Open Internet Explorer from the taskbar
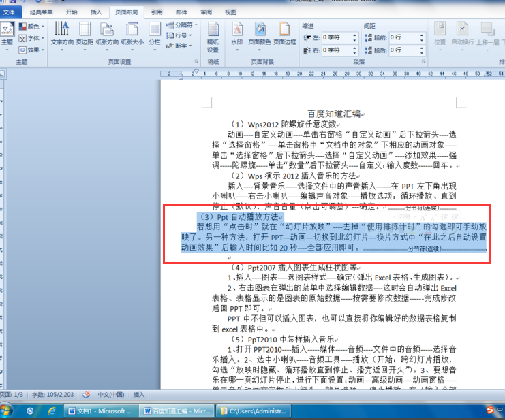Viewport: 505px width, 420px height. (x=52, y=411)
